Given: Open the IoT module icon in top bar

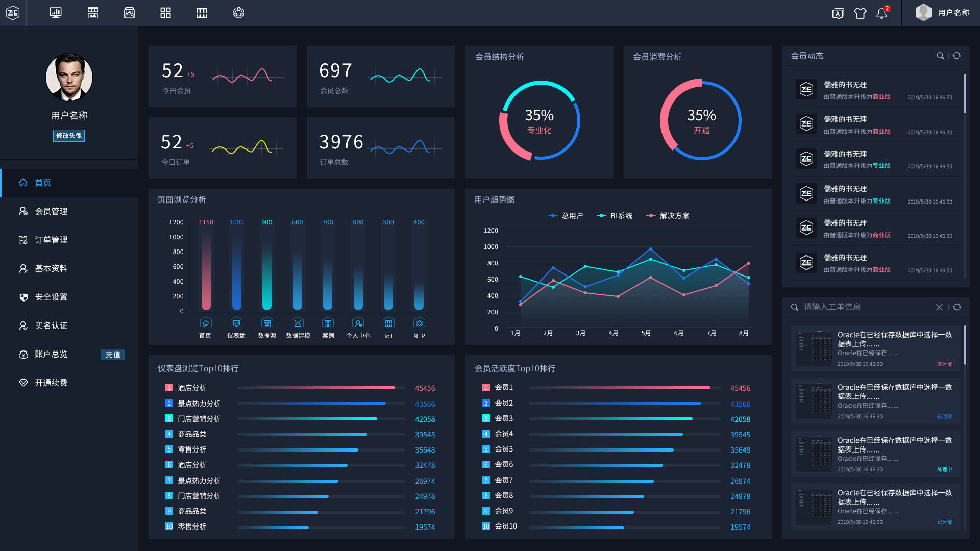Looking at the screenshot, I should (202, 13).
